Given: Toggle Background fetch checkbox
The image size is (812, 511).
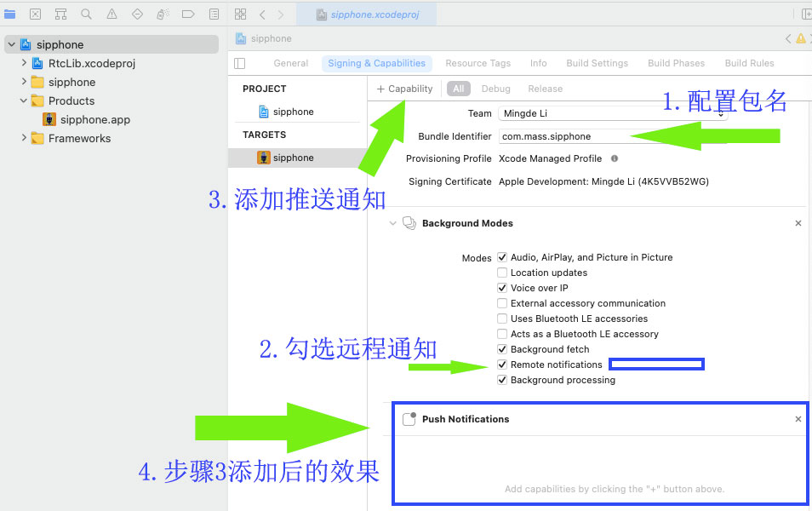Looking at the screenshot, I should [x=502, y=349].
